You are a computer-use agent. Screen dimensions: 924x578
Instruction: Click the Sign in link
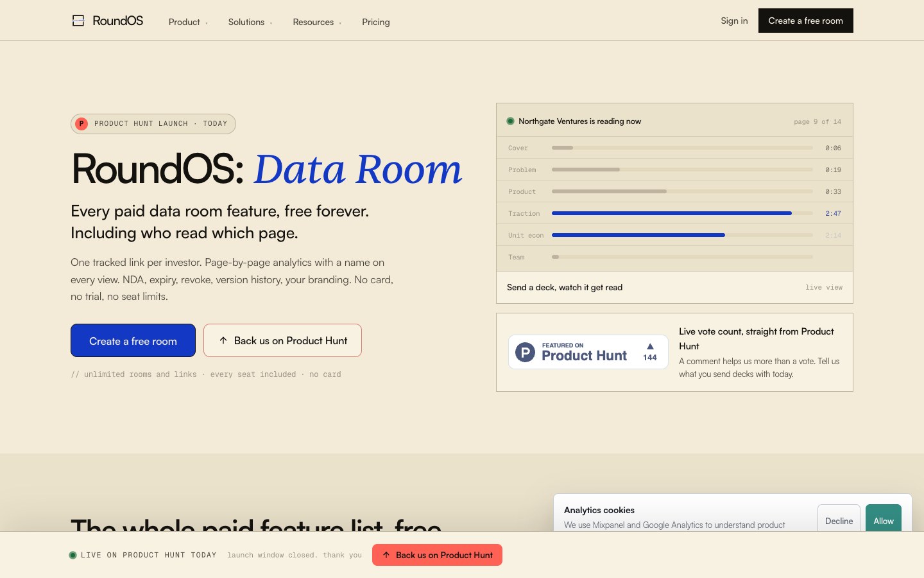point(734,21)
